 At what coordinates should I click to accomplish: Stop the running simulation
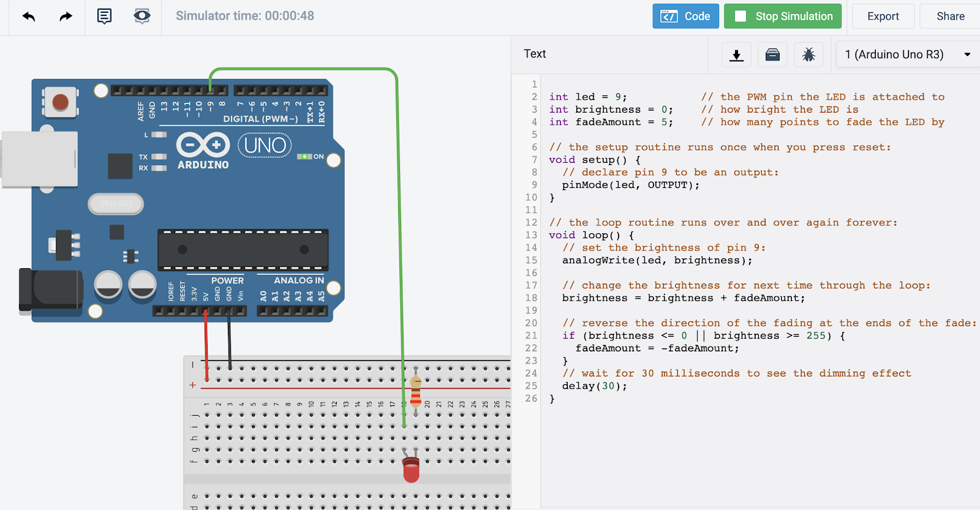coord(783,17)
